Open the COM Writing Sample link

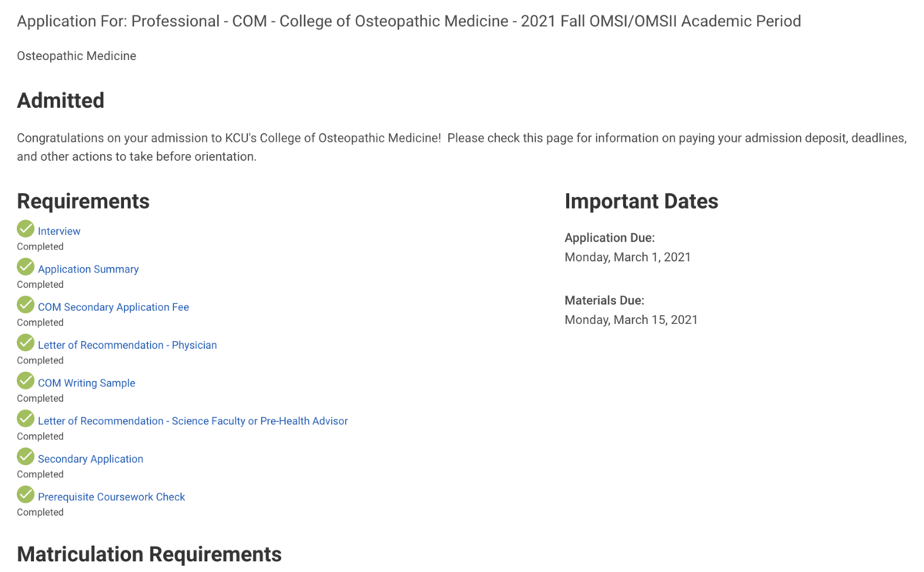pyautogui.click(x=86, y=383)
